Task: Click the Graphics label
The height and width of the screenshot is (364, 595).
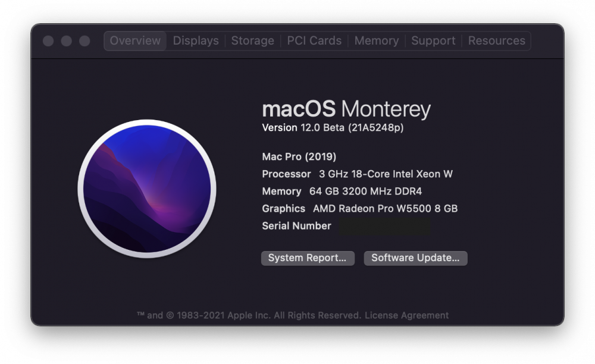Action: point(283,209)
